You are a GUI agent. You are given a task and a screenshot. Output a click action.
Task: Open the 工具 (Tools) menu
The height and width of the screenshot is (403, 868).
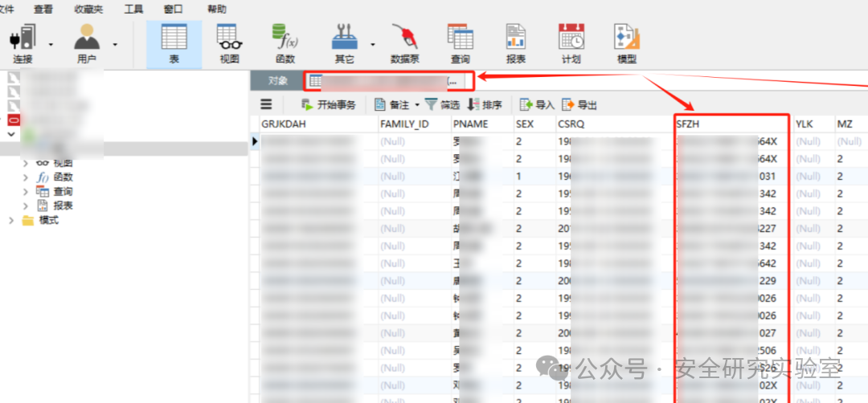(133, 9)
